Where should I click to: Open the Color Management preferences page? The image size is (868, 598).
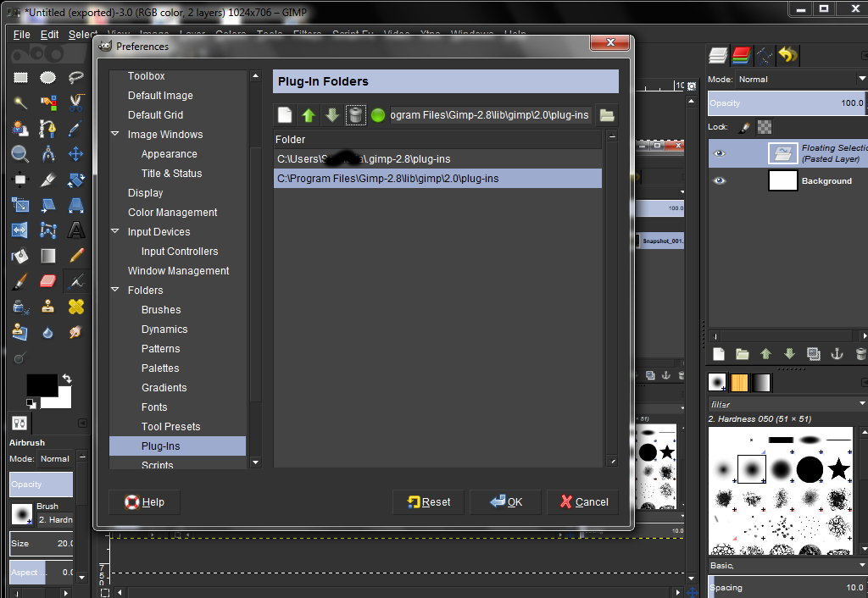coord(172,212)
